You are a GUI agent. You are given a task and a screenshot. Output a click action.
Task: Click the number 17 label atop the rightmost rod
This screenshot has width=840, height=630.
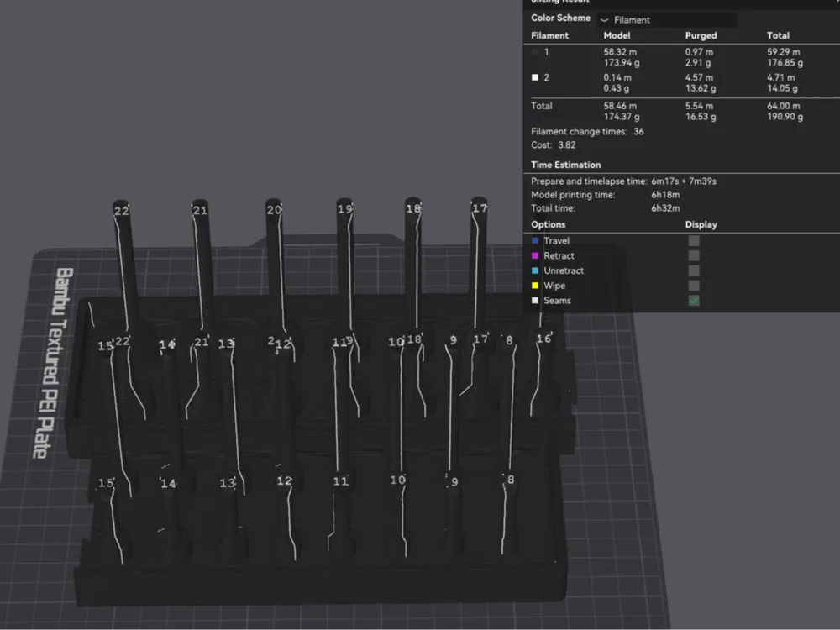point(480,207)
